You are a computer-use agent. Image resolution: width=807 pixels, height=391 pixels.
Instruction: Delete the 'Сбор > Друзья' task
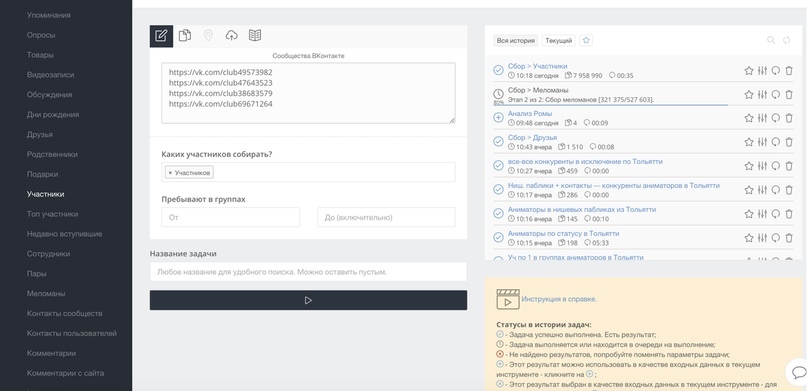(x=789, y=142)
